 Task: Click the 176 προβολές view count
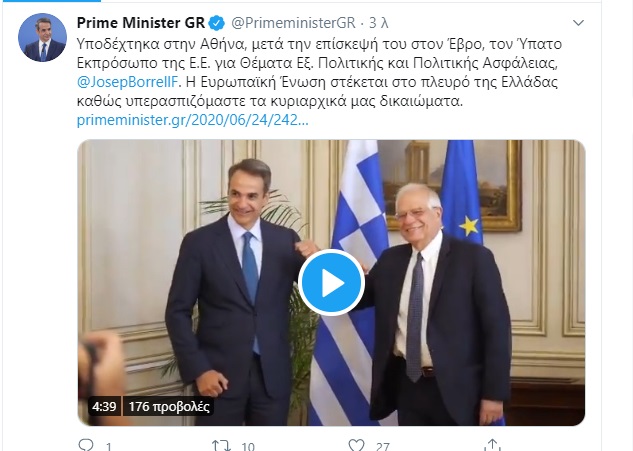coord(169,406)
